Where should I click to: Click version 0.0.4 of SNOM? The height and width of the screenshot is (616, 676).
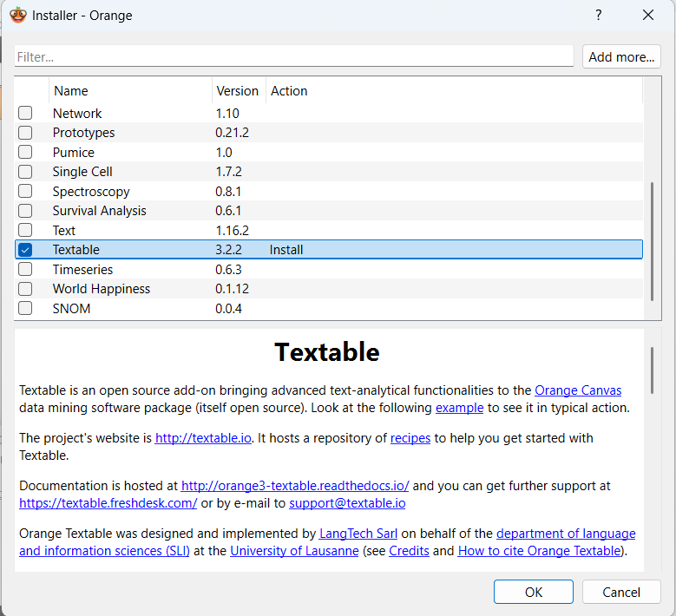[x=228, y=309]
